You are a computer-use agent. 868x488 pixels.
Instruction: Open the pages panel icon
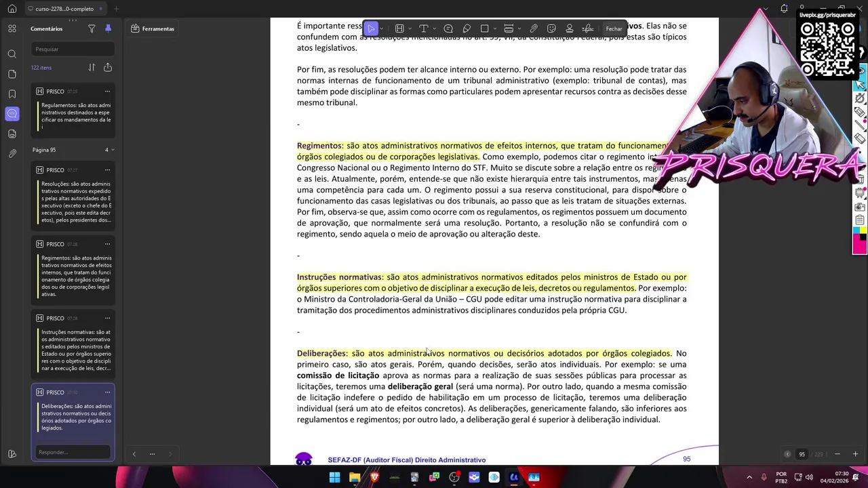point(12,74)
